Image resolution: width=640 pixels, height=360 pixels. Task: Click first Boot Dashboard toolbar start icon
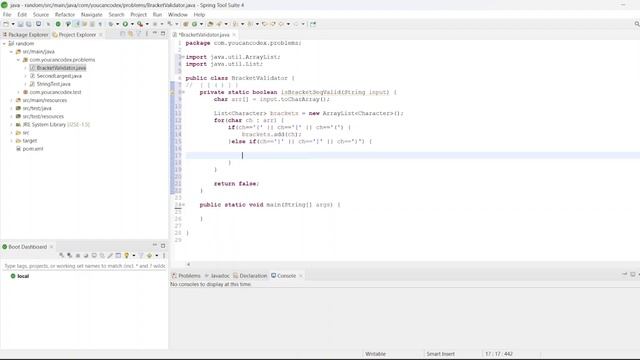click(x=61, y=255)
